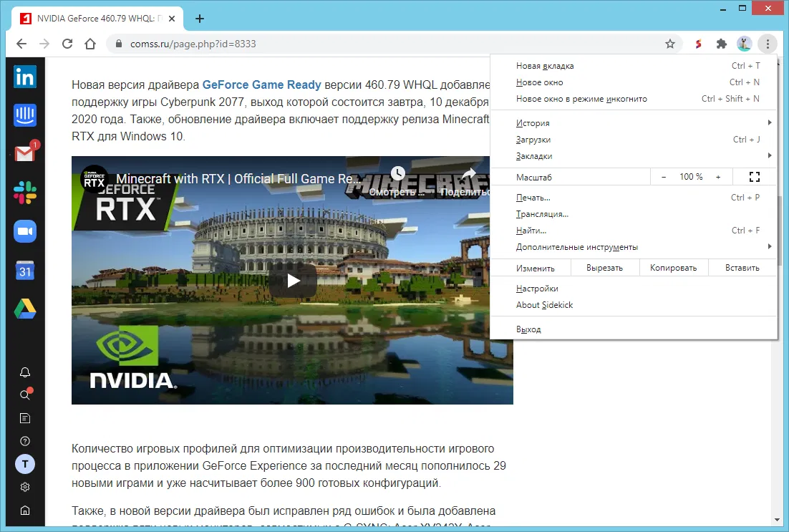
Task: Open sidebar settings gear
Action: pyautogui.click(x=24, y=487)
